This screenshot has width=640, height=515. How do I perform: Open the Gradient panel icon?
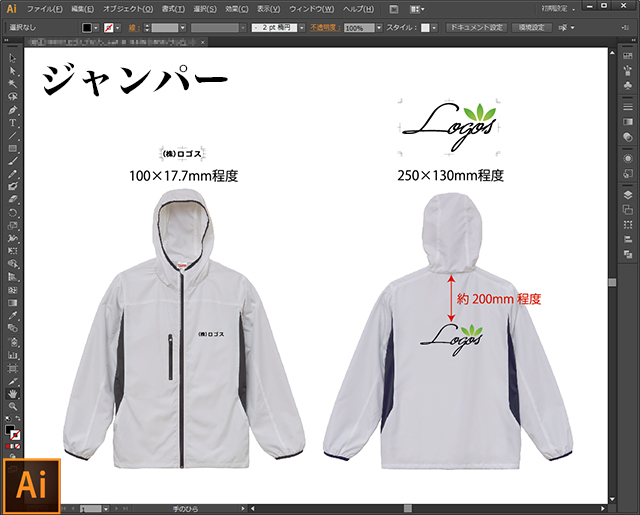point(628,122)
